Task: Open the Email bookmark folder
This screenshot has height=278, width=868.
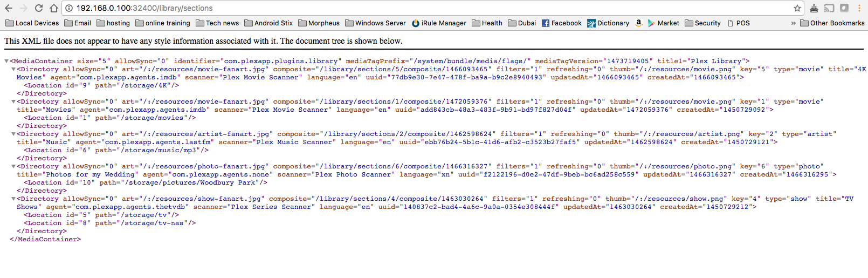Action: tap(78, 23)
